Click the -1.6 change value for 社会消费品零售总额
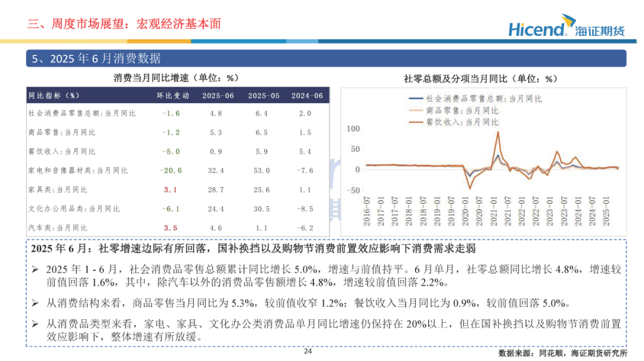The height and width of the screenshot is (361, 644). tap(171, 114)
